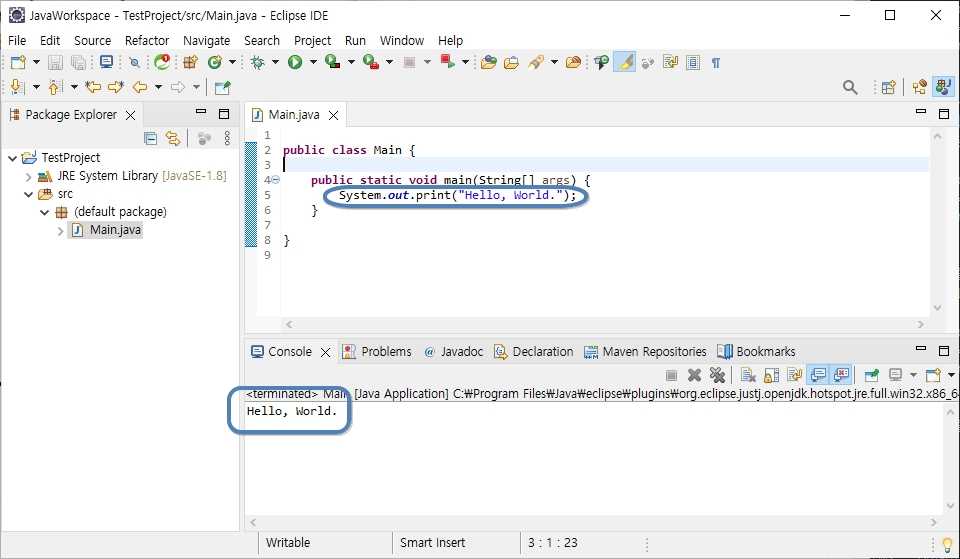This screenshot has width=960, height=559.
Task: Switch to the Problems tab
Action: pyautogui.click(x=377, y=351)
